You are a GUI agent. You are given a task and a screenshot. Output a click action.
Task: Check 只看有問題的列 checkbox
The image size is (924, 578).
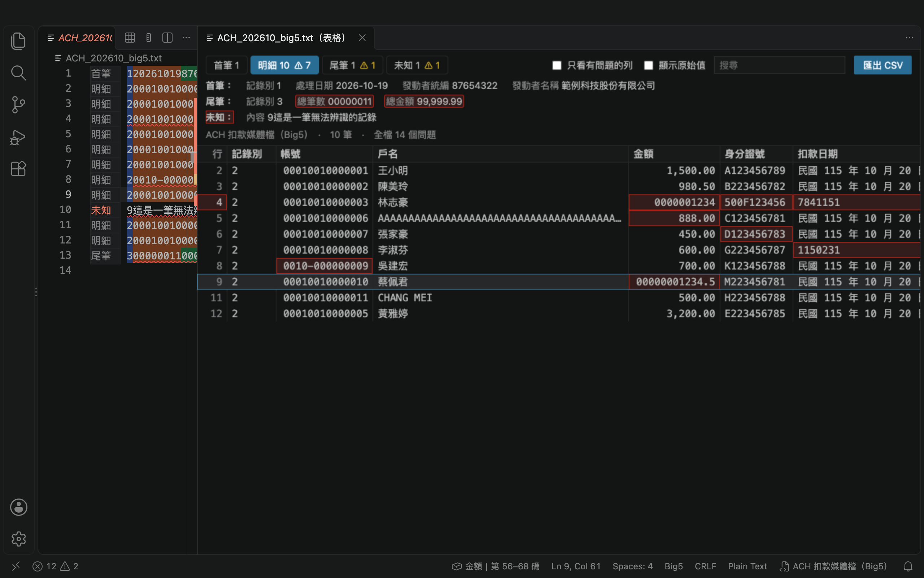pos(557,65)
